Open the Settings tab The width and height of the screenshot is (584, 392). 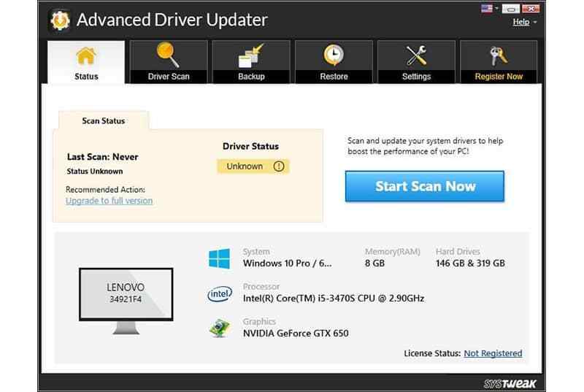pyautogui.click(x=416, y=62)
